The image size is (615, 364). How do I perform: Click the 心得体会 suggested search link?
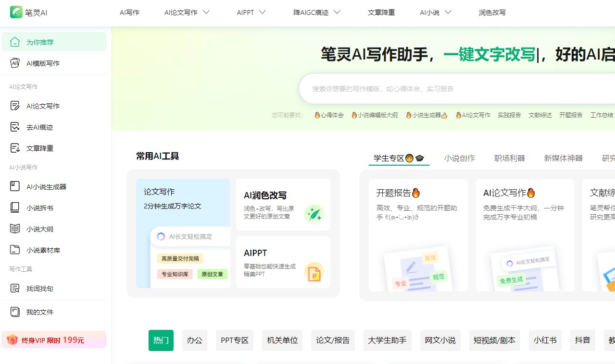[x=329, y=115]
